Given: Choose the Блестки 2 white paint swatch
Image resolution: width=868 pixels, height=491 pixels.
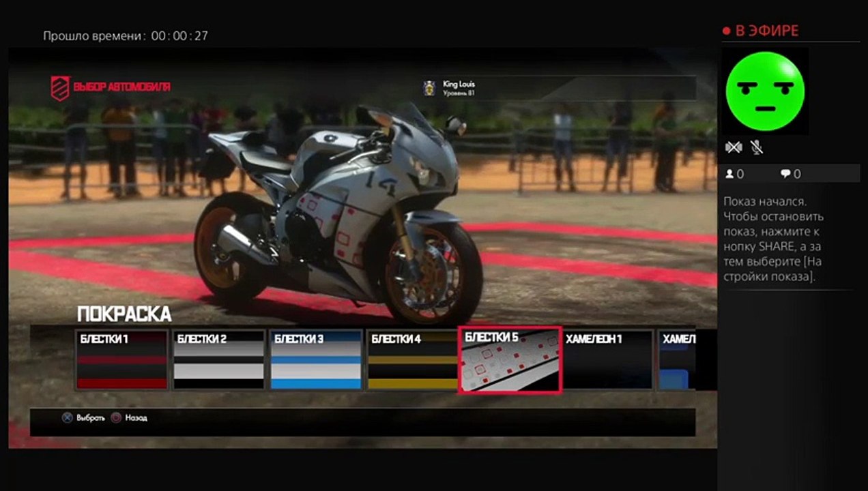Looking at the screenshot, I should tap(219, 359).
